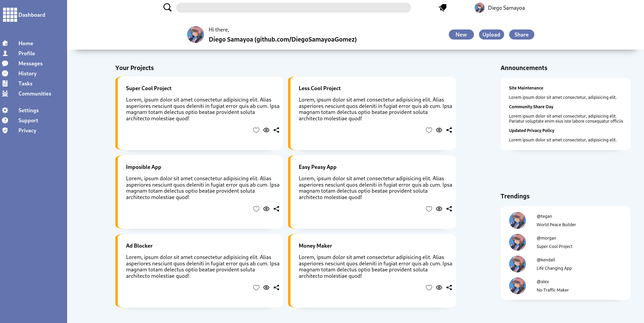Toggle the eye icon on Easy Peasy App
This screenshot has height=323, width=644.
point(439,209)
